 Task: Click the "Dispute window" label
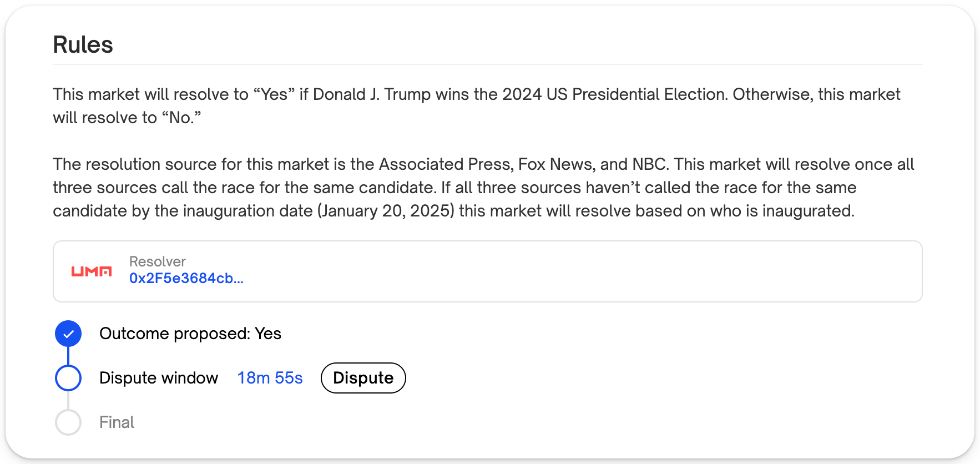point(159,378)
